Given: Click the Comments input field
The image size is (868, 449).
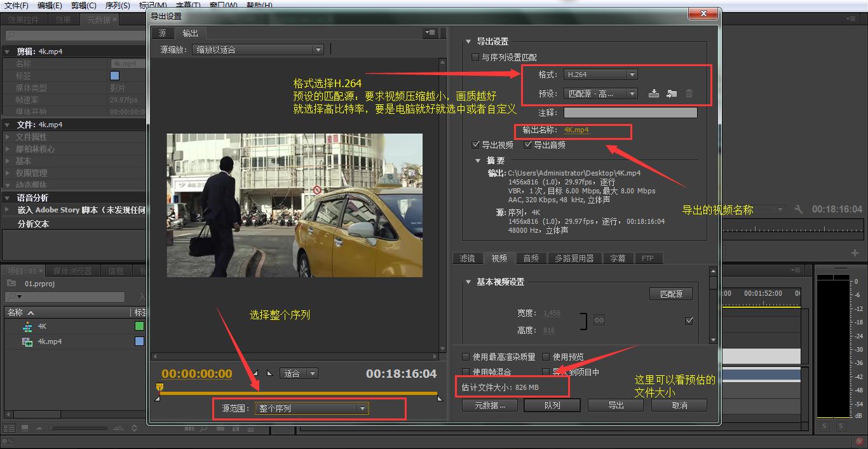Looking at the screenshot, I should (630, 113).
